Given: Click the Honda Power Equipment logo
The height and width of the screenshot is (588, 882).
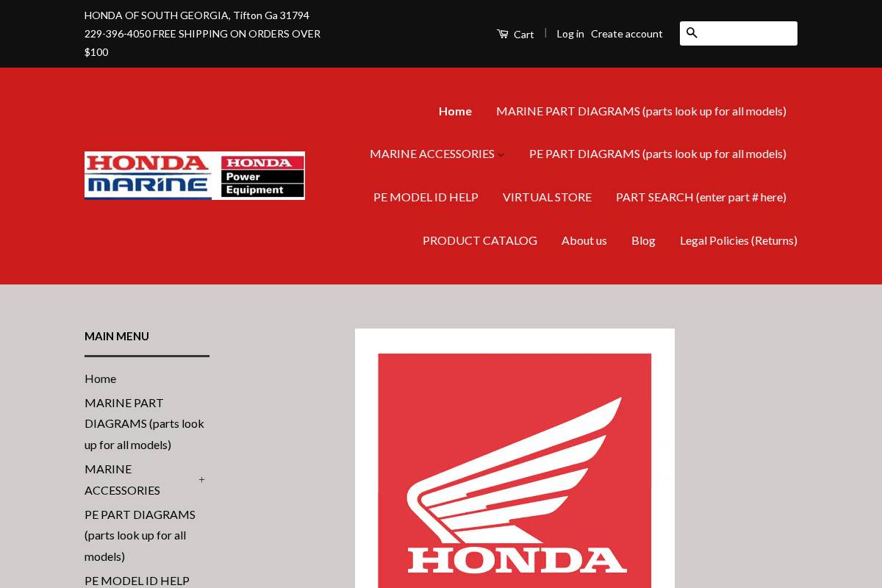Looking at the screenshot, I should click(262, 176).
